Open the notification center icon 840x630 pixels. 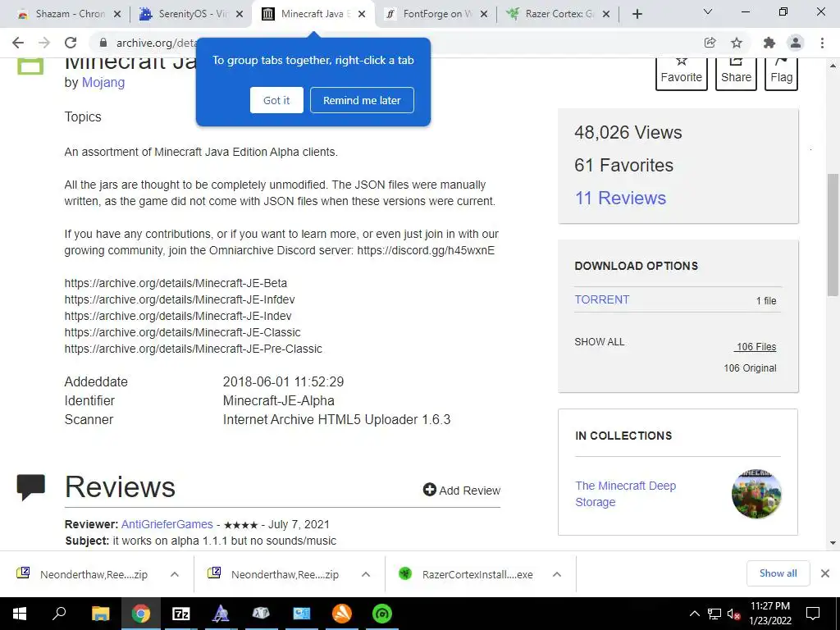pyautogui.click(x=813, y=614)
